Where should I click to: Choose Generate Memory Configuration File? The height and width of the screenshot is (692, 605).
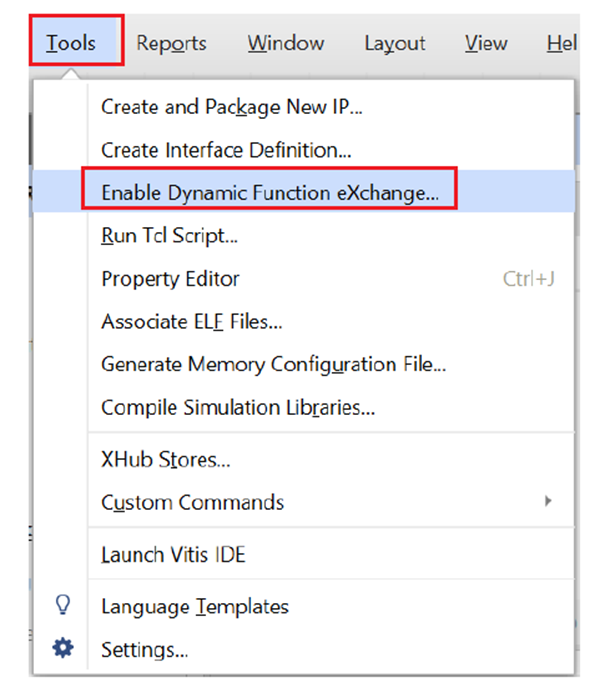click(x=273, y=365)
